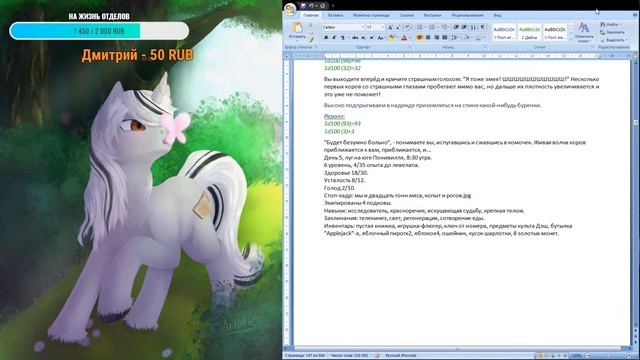This screenshot has height=360, width=640.
Task: Switch to Рассылки ribbon tab
Action: tap(432, 15)
